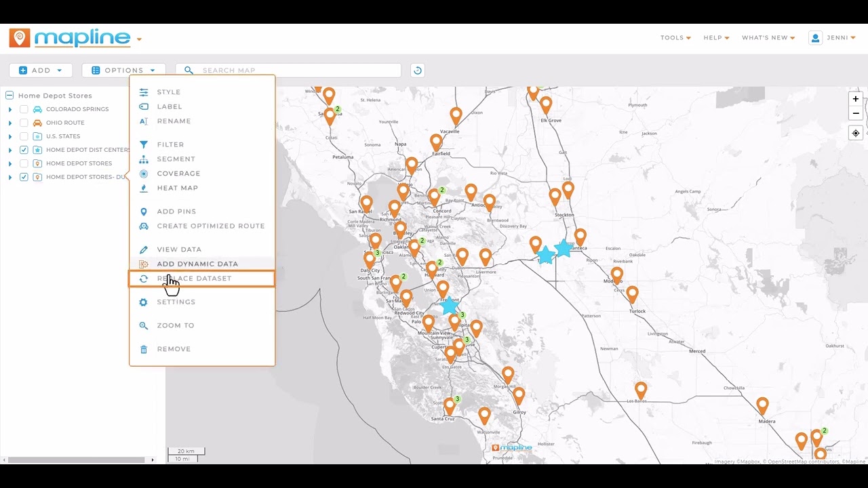Expand the Colorado Springs layer arrow
Image resolution: width=868 pixels, height=488 pixels.
point(9,109)
